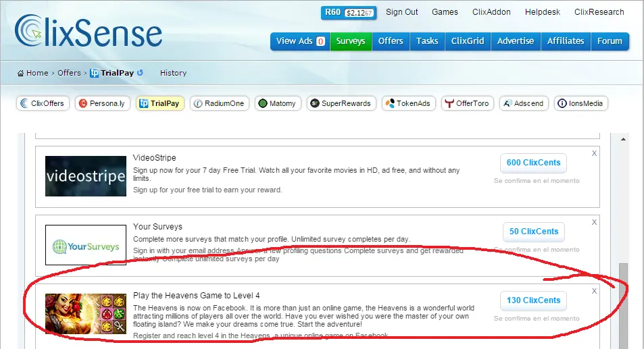
Task: Click the View Ads counter badge
Action: [321, 41]
